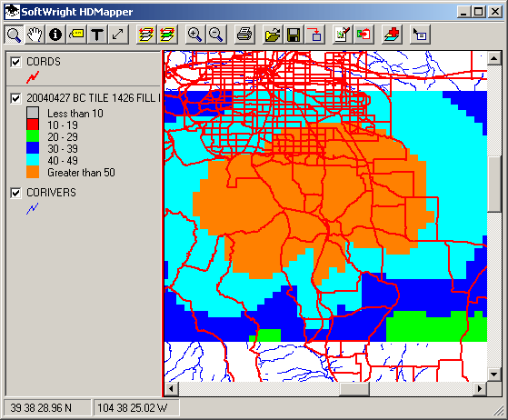
Task: Click the horizontal scrollbar left arrow
Action: pos(172,388)
